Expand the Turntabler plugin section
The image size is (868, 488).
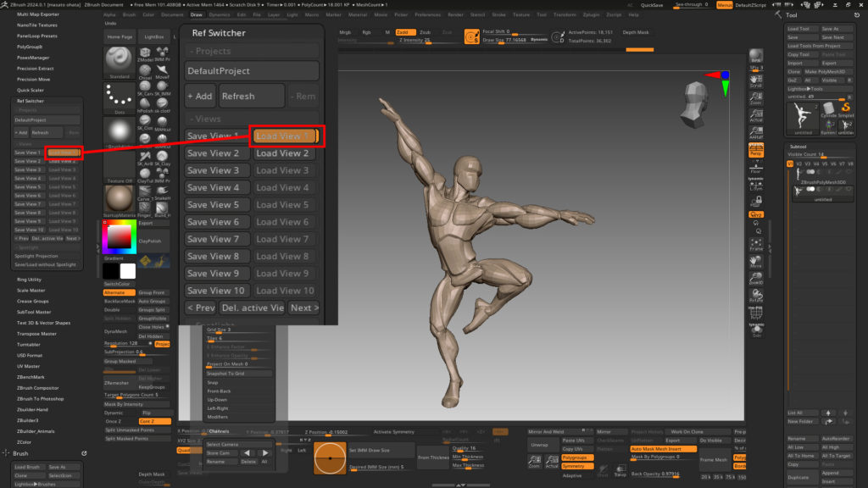pyautogui.click(x=29, y=344)
